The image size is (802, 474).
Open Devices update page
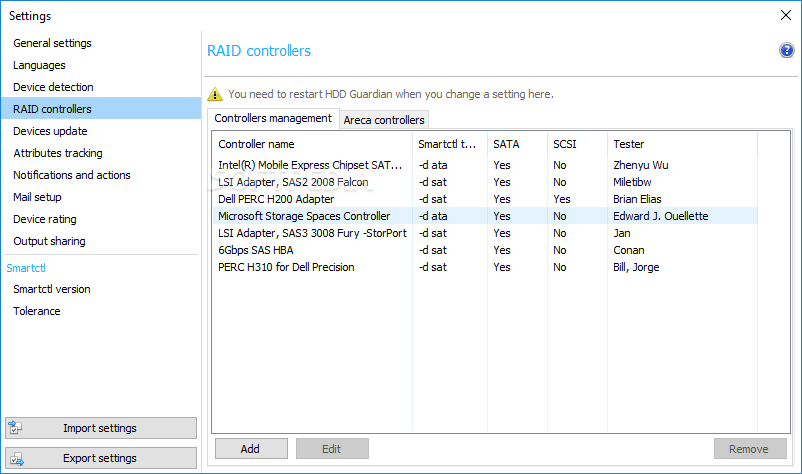point(50,131)
